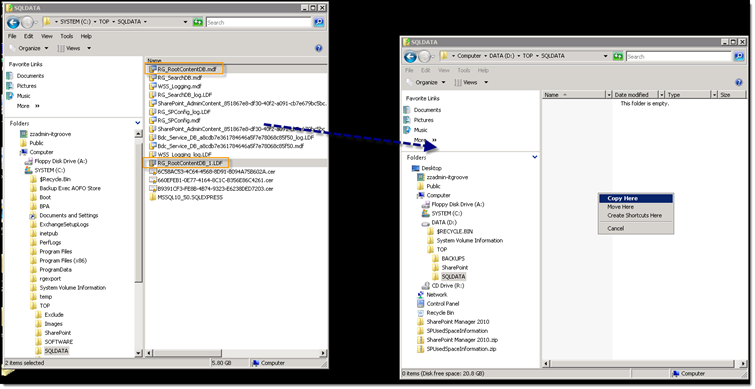
Task: Open Help menu in left window
Action: coord(86,36)
